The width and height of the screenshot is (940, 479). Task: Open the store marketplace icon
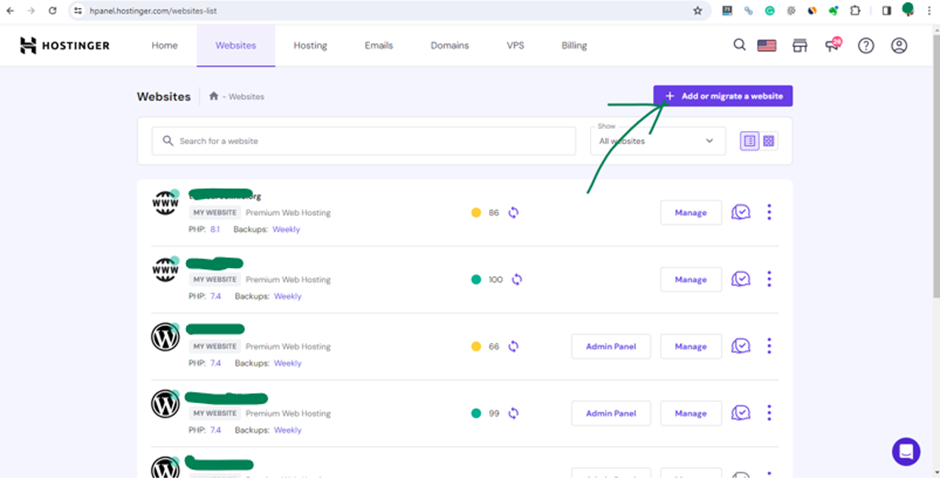coord(800,46)
